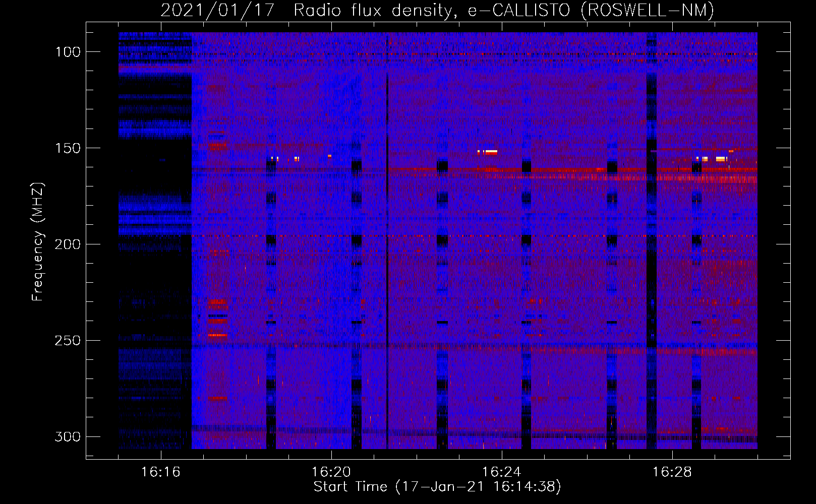The image size is (816, 504).
Task: Click the 100 frequency tick label
Action: [x=68, y=52]
